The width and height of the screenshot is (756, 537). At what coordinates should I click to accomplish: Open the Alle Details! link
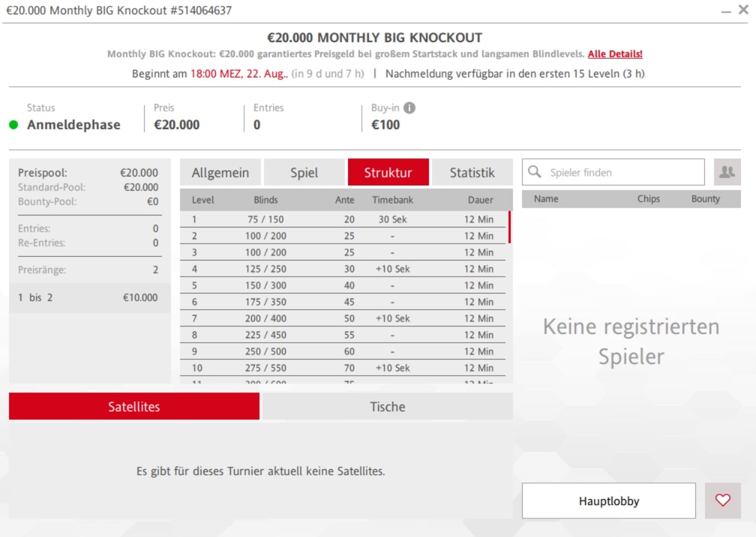click(x=615, y=54)
